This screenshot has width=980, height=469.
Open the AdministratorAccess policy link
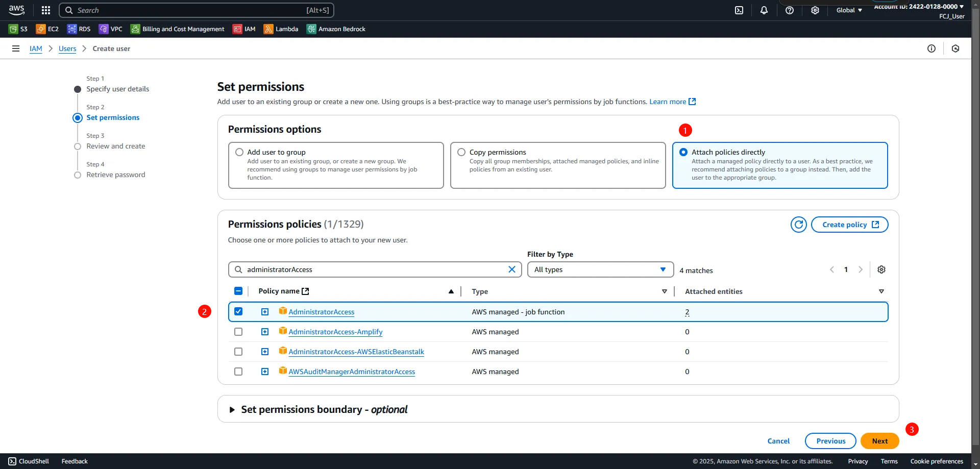coord(321,312)
